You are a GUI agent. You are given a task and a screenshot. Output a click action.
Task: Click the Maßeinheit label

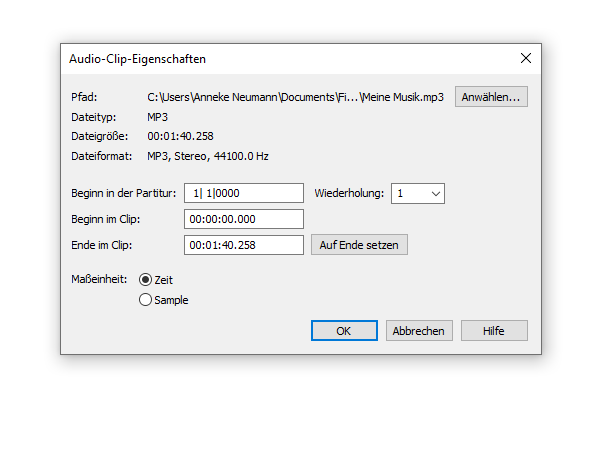99,279
